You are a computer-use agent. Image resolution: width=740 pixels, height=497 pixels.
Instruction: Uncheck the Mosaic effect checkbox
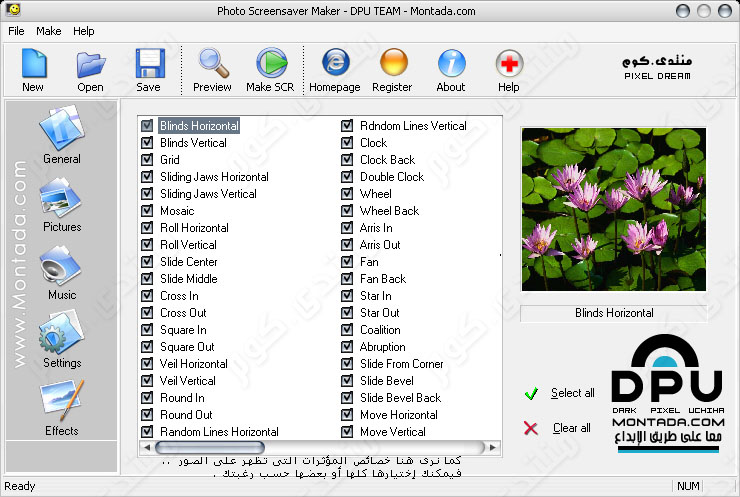coord(147,211)
